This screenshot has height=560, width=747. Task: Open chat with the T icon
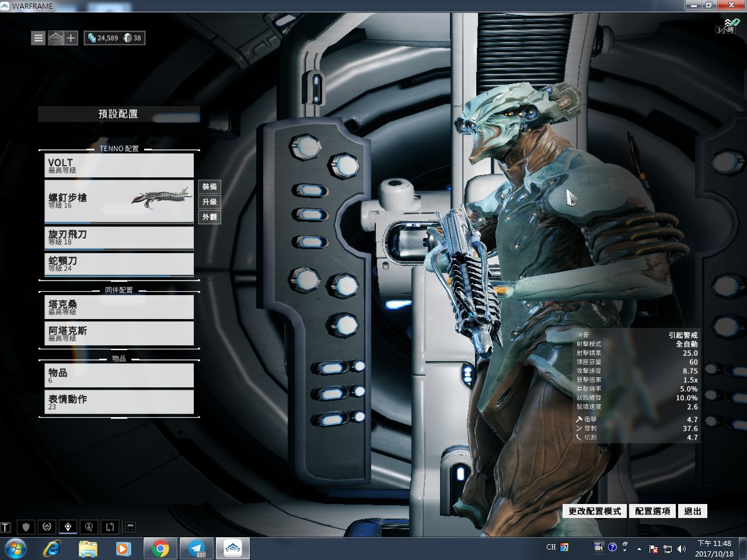tap(6, 527)
